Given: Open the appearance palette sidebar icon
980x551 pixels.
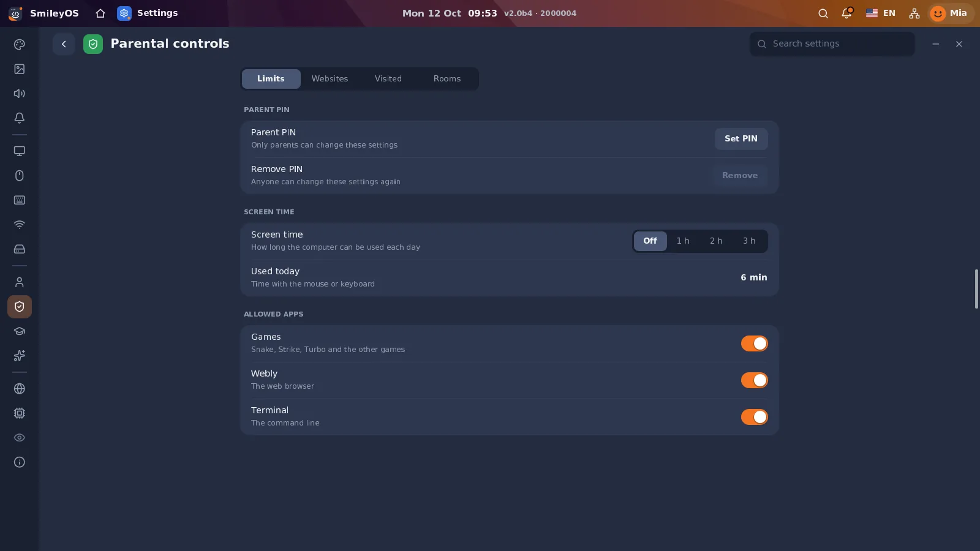Looking at the screenshot, I should [20, 45].
